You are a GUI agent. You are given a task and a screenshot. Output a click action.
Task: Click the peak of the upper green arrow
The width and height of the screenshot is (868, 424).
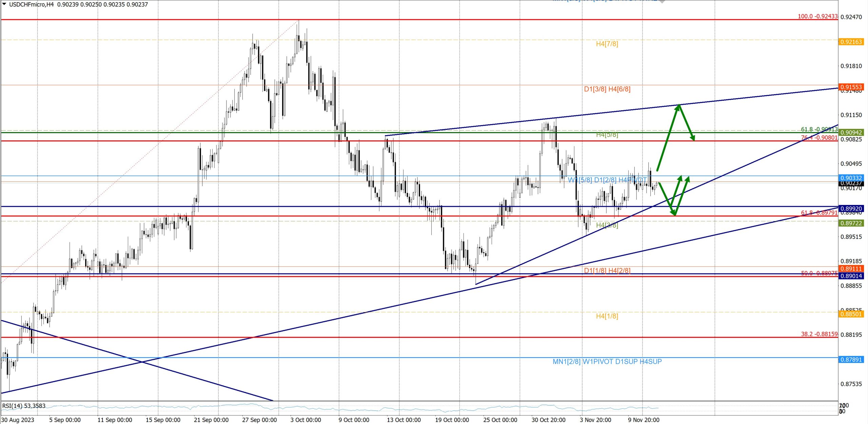click(678, 105)
